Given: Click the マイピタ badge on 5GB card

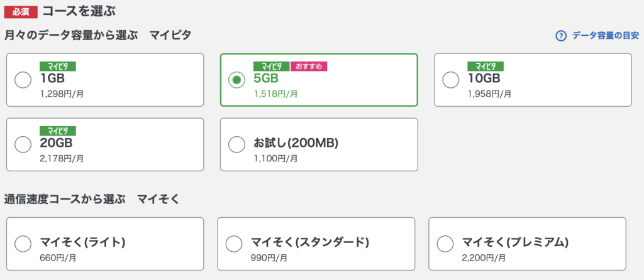Looking at the screenshot, I should click(x=272, y=67).
